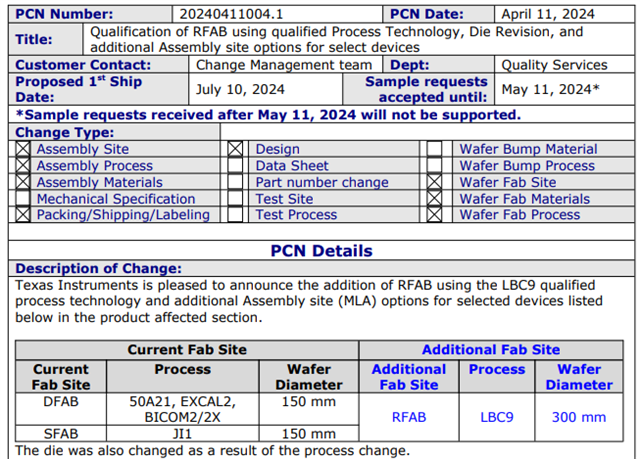Click the PCN Number value 20240411004.1
The image size is (640, 459).
coord(233,14)
